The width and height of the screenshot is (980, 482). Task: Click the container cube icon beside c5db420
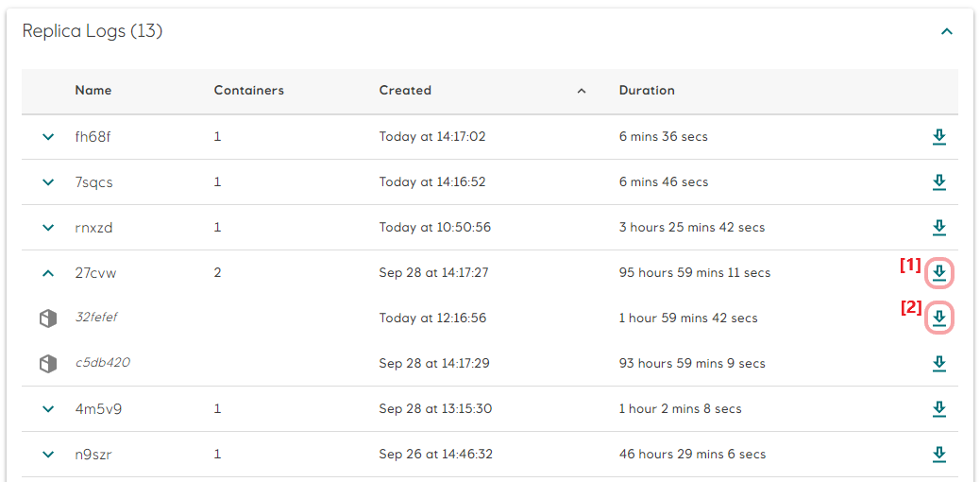point(48,364)
